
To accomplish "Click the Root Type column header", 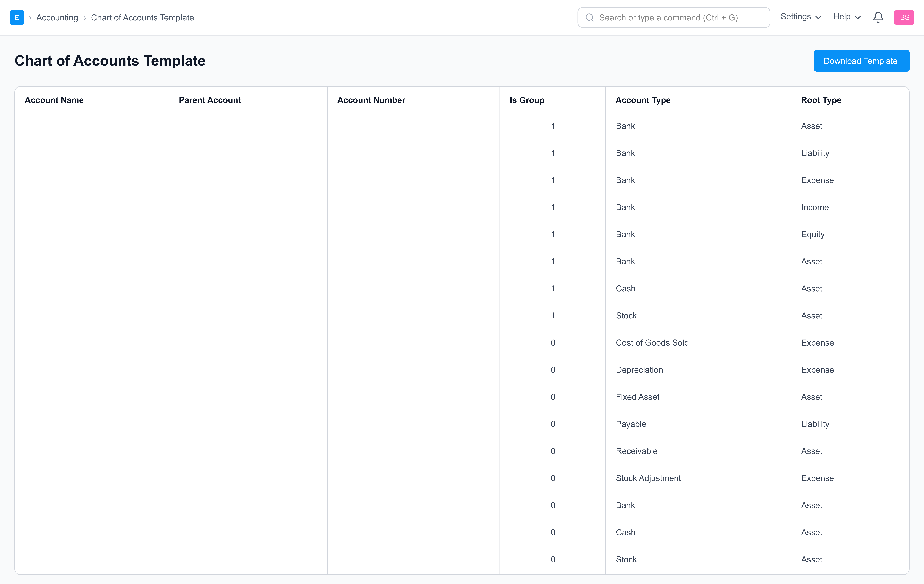I will (821, 100).
